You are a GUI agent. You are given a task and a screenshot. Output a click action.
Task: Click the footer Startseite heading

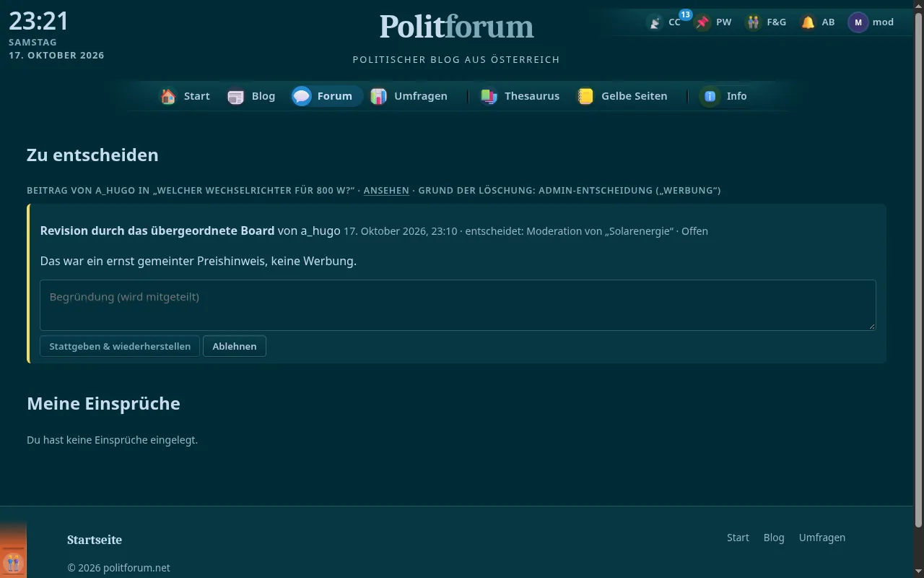coord(95,540)
